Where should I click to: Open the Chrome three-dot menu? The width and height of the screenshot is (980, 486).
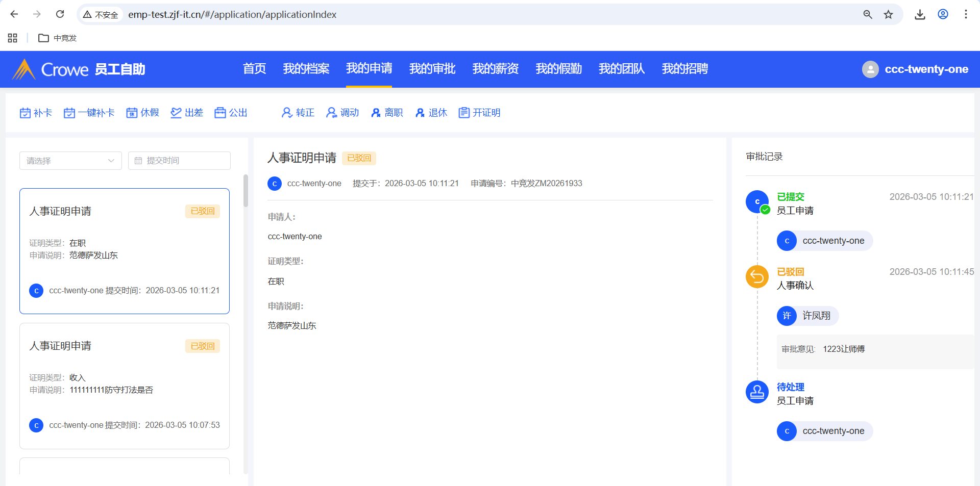(966, 14)
